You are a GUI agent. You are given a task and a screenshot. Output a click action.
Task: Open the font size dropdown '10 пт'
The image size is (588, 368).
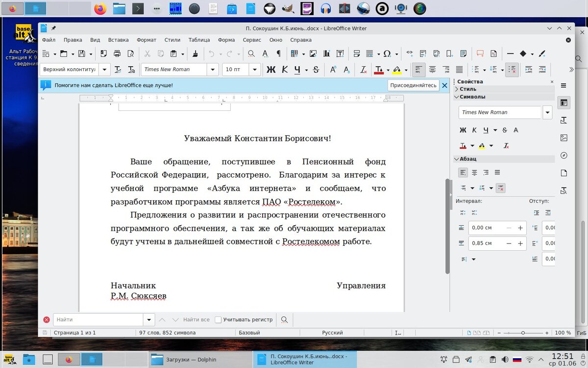(255, 70)
